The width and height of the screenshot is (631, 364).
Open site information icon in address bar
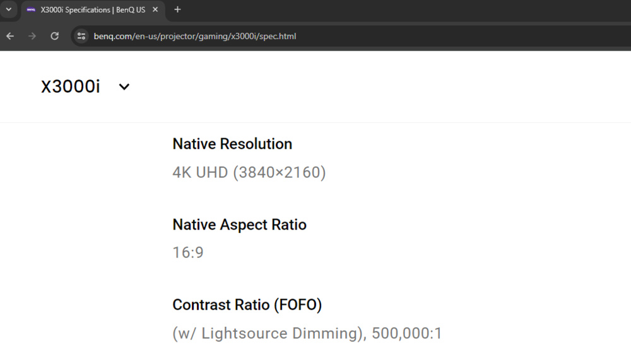[x=81, y=36]
